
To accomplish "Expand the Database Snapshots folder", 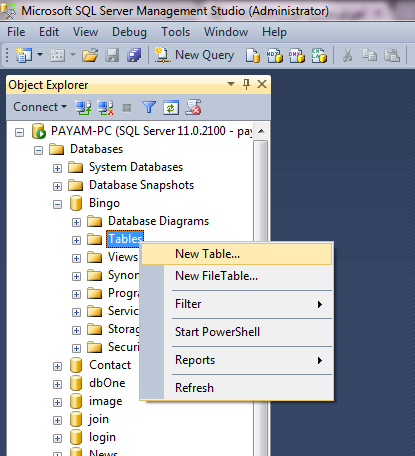I will pos(57,186).
